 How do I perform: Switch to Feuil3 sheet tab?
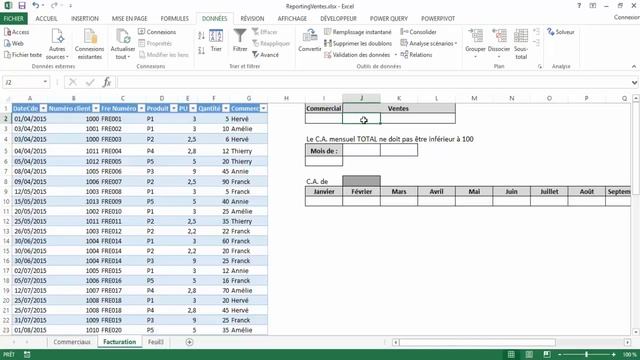156,342
